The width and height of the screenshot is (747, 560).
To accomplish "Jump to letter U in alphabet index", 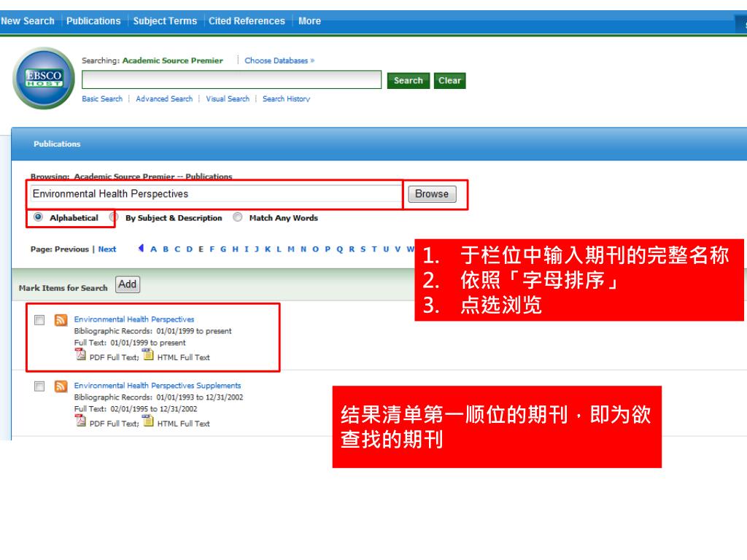I will 386,249.
